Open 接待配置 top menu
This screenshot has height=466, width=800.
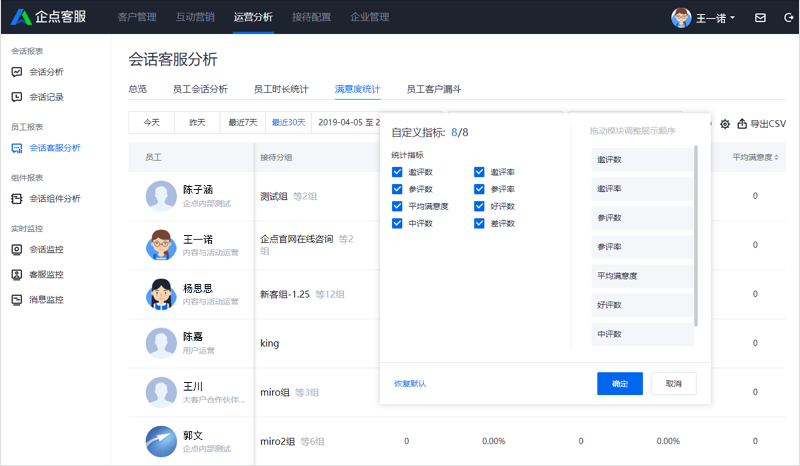[x=311, y=17]
